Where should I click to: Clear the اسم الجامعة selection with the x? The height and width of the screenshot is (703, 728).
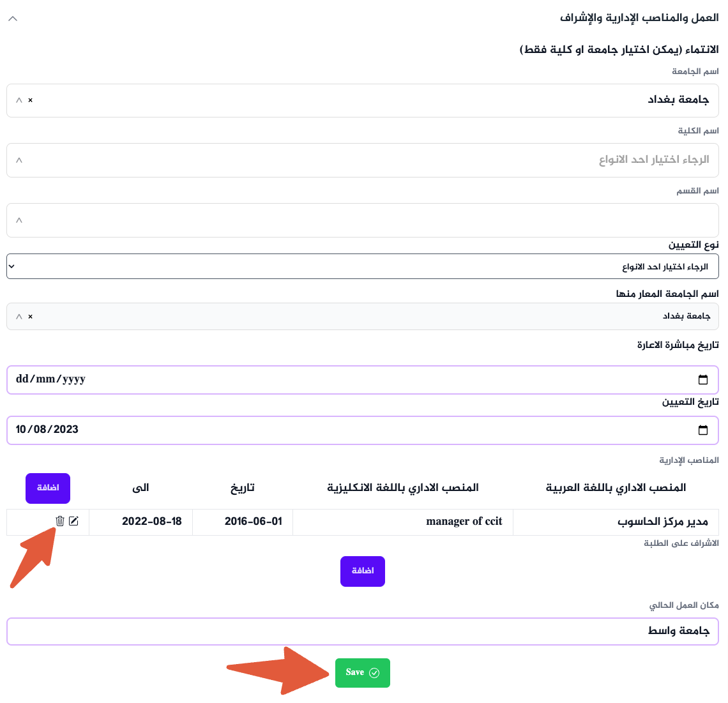[x=30, y=100]
